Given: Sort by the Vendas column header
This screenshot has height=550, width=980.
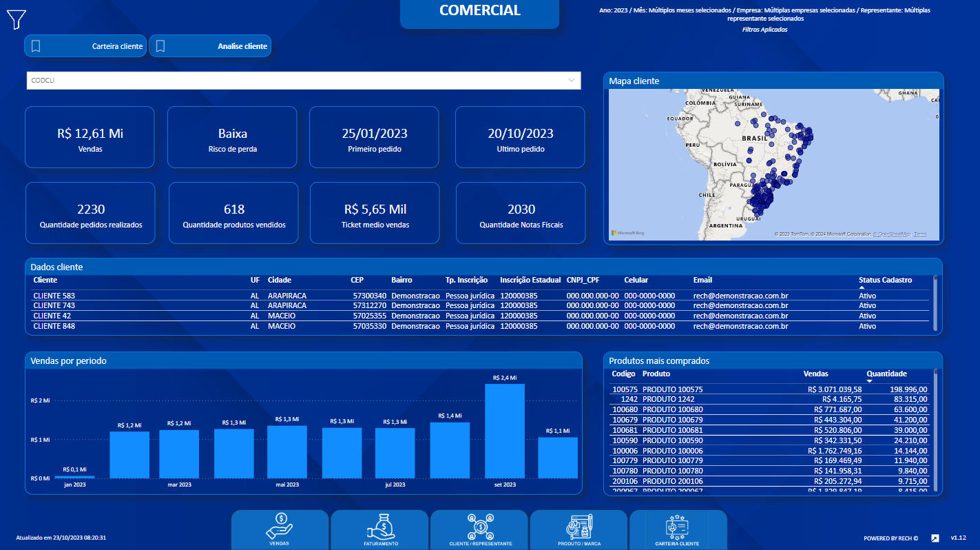Looking at the screenshot, I should [816, 374].
